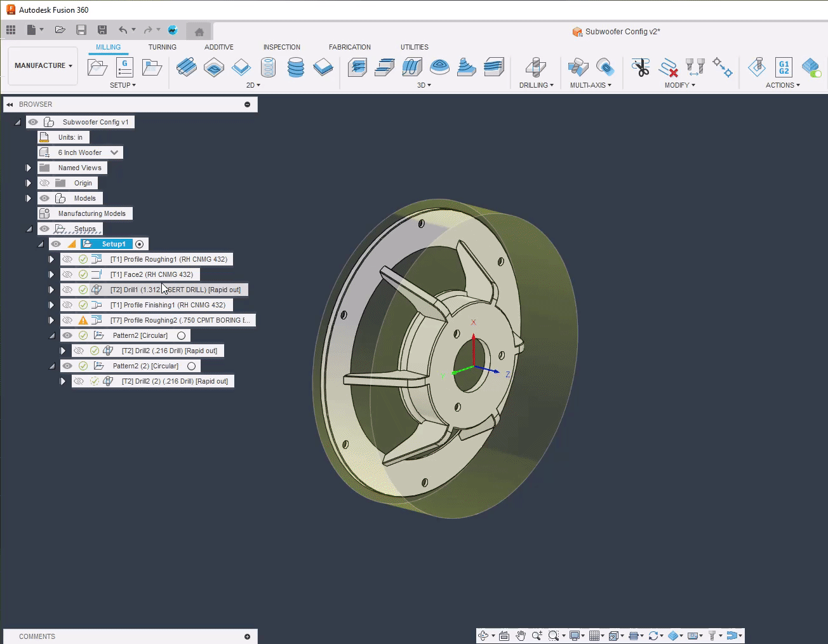Viewport: 828px width, 644px height.
Task: Switch to the TURNING tab
Action: point(162,47)
